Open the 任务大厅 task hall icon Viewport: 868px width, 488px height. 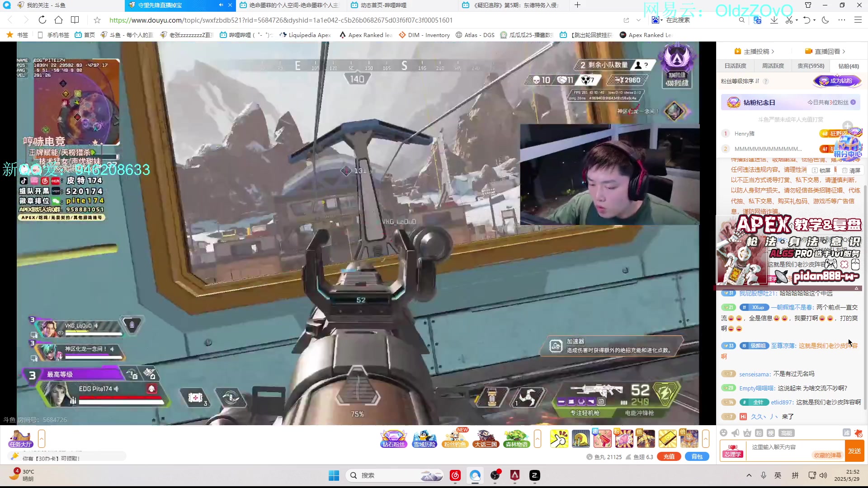[x=20, y=439]
